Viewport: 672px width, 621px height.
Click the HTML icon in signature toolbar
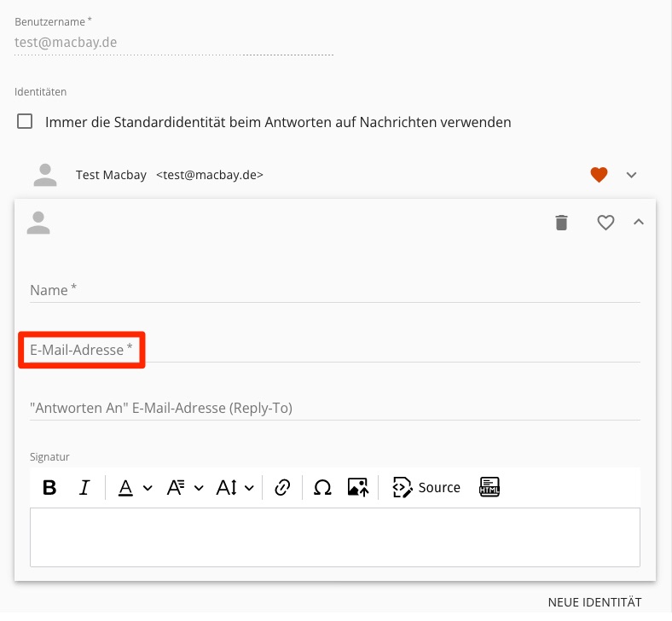click(490, 487)
